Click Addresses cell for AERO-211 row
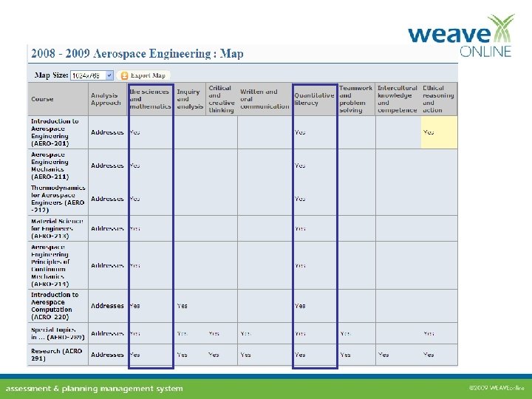This screenshot has height=399, width=532. (107, 166)
